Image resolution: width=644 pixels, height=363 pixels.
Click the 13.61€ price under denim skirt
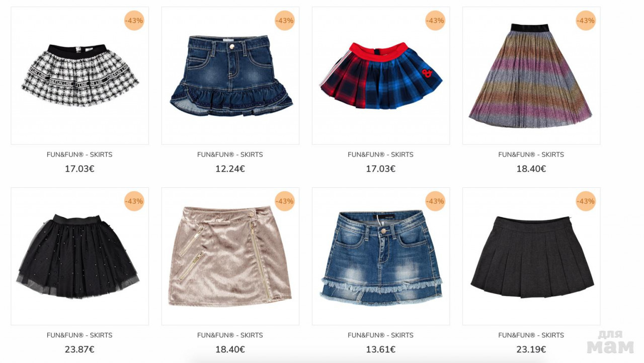381,349
